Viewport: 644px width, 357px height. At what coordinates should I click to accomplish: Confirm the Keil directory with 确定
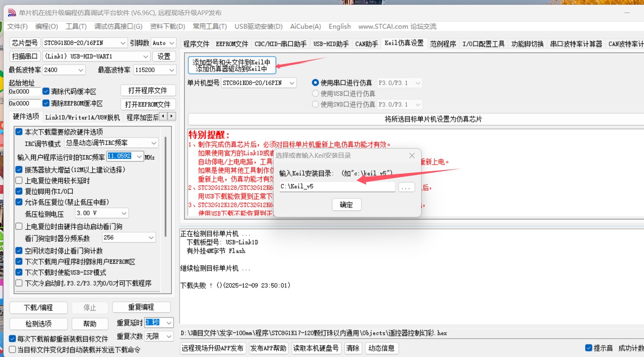point(346,204)
